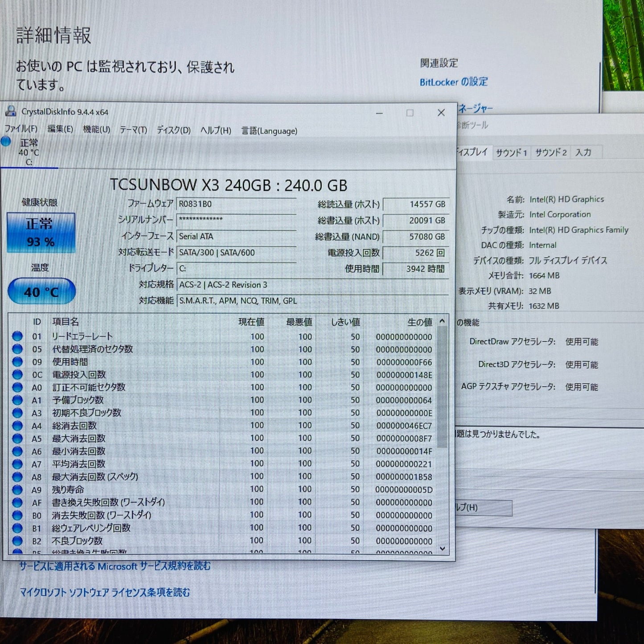The width and height of the screenshot is (644, 644).
Task: Select the 正常 93% health status badge
Action: (41, 232)
